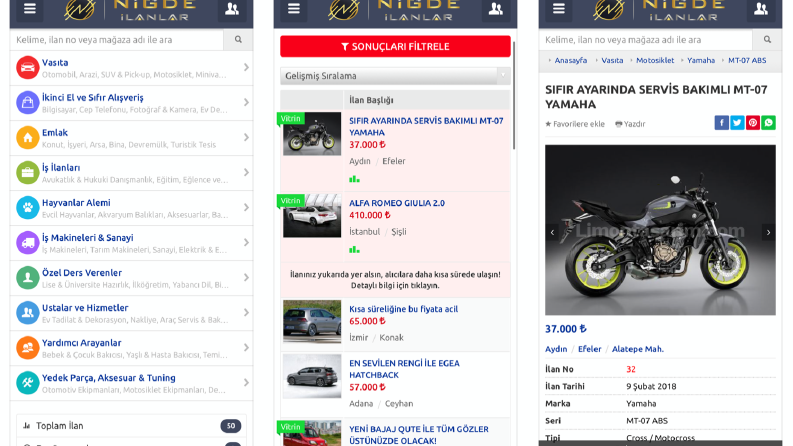The width and height of the screenshot is (793, 446).
Task: Click the İş İlanları briefcase icon
Action: tap(27, 172)
